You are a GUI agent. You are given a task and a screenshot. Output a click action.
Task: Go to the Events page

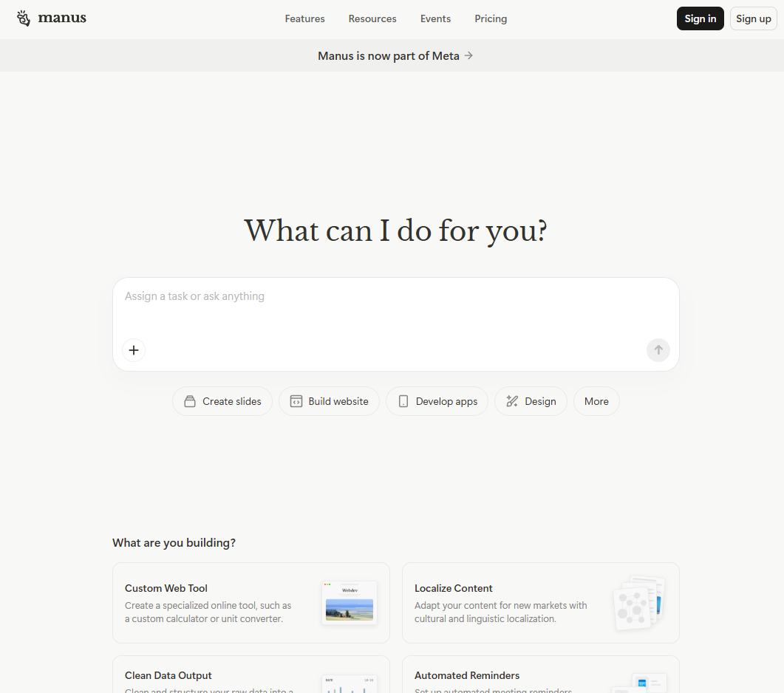435,18
